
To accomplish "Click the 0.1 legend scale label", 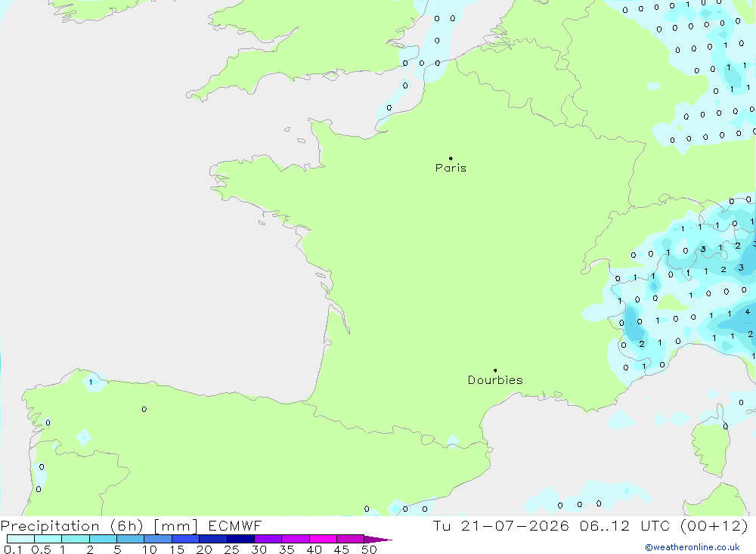I will tap(13, 549).
